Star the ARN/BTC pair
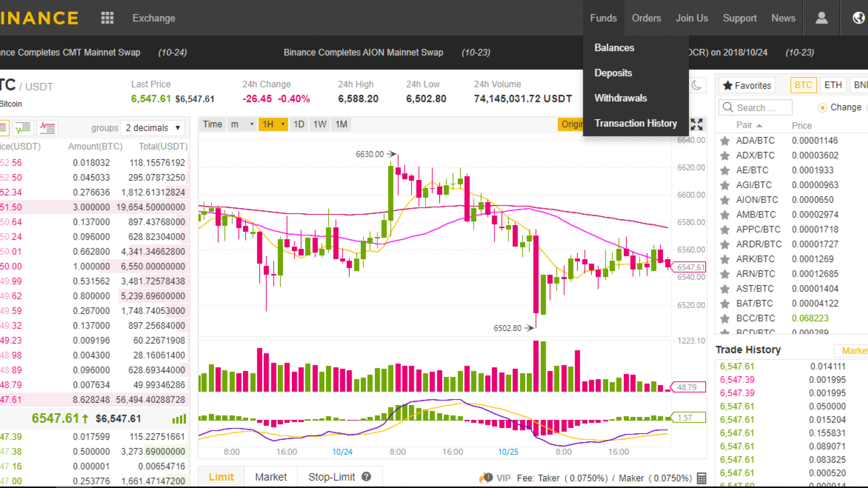 (x=725, y=274)
